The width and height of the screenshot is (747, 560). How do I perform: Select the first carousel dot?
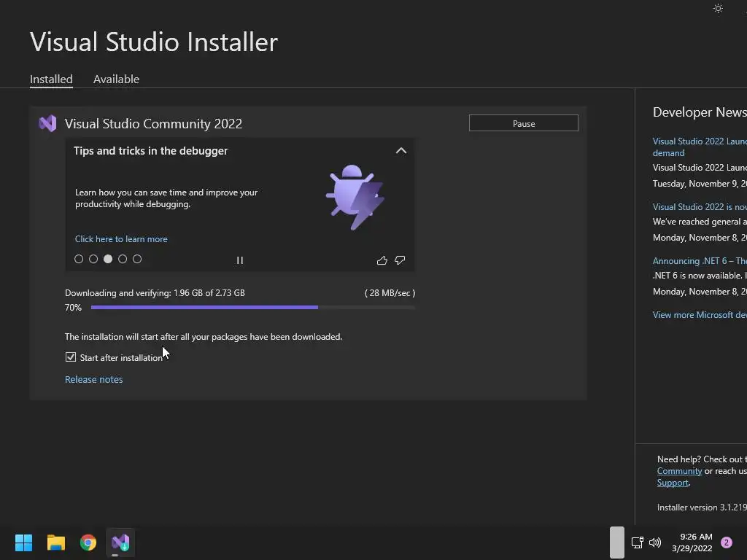click(79, 259)
